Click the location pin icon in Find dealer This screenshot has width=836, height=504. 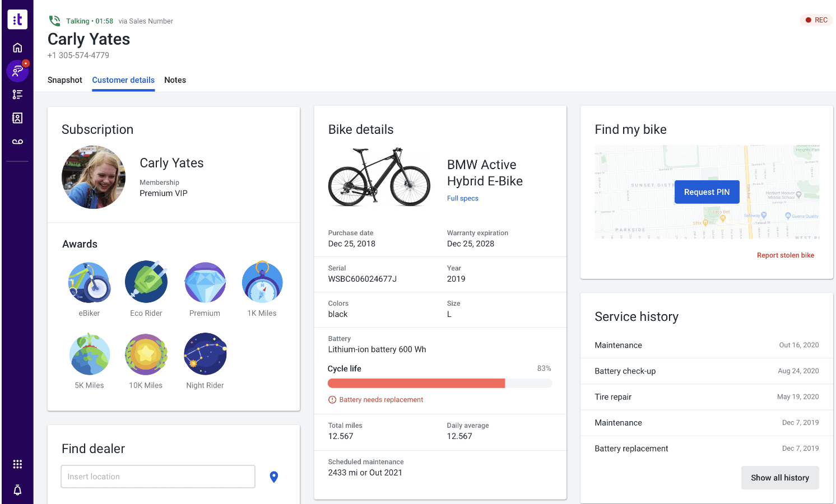click(274, 477)
